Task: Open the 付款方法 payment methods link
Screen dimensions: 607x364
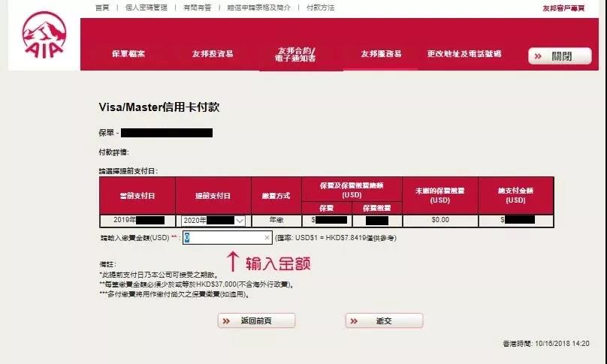Action: 321,8
